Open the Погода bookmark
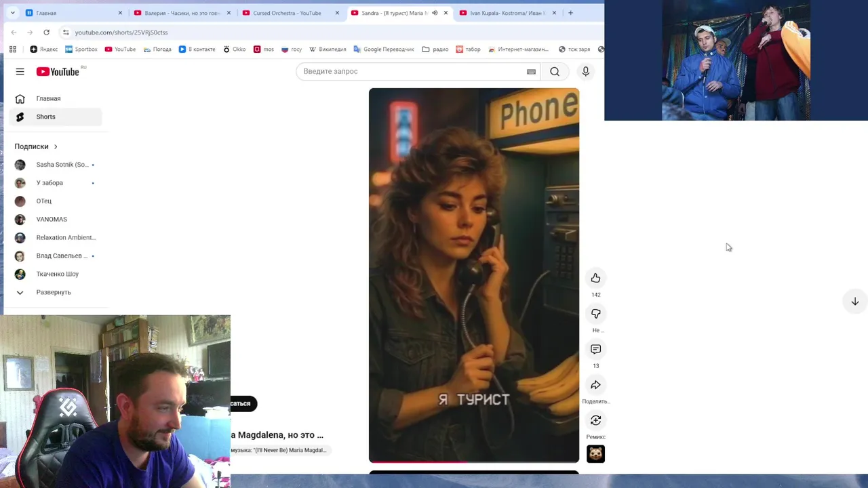The width and height of the screenshot is (868, 488). (157, 49)
